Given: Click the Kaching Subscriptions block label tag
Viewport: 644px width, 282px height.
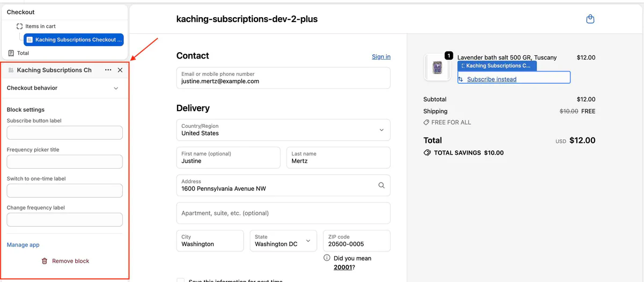Looking at the screenshot, I should tap(497, 66).
